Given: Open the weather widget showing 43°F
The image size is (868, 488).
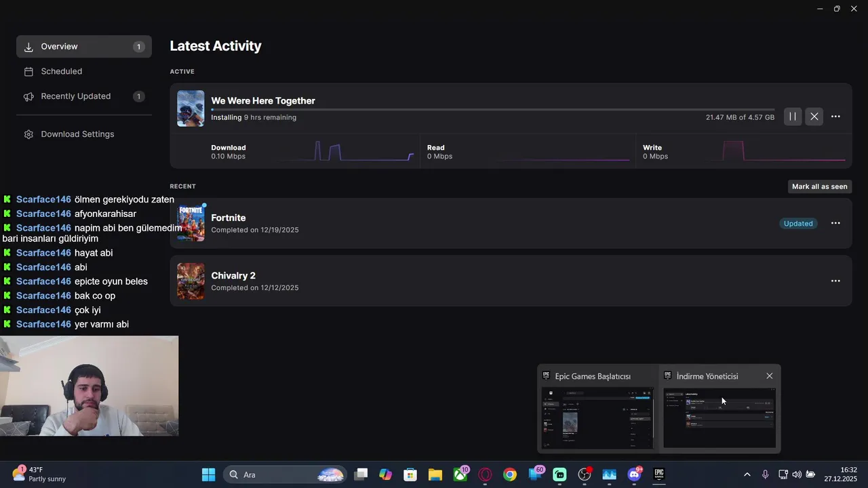Looking at the screenshot, I should (x=39, y=474).
